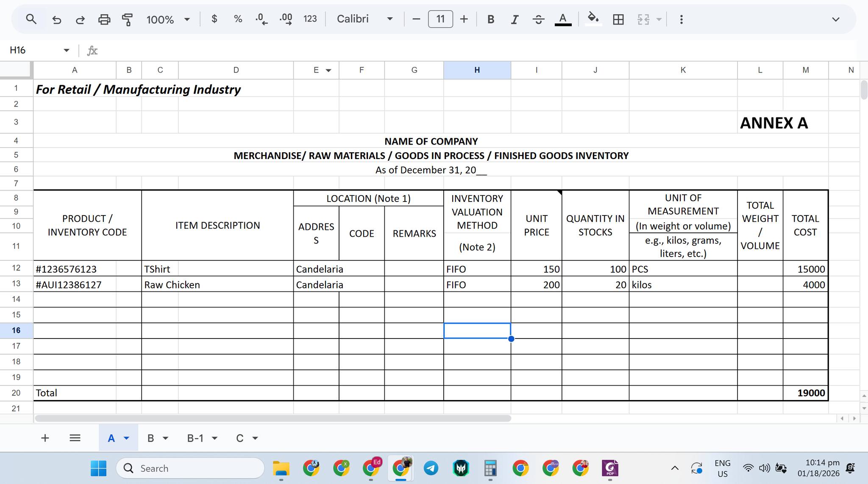Print the spreadsheet
Viewport: 868px width, 484px height.
pos(104,19)
